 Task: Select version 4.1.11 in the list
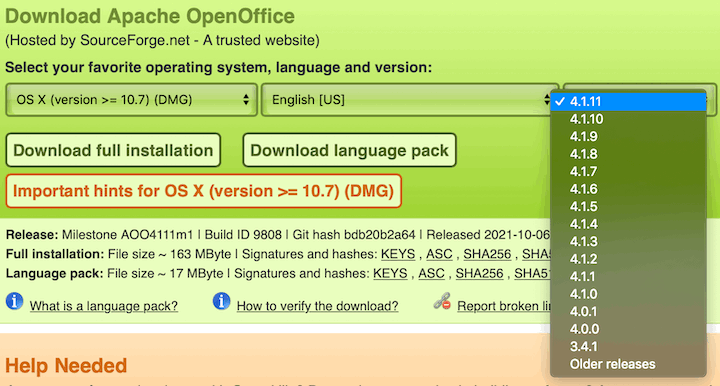(x=628, y=101)
